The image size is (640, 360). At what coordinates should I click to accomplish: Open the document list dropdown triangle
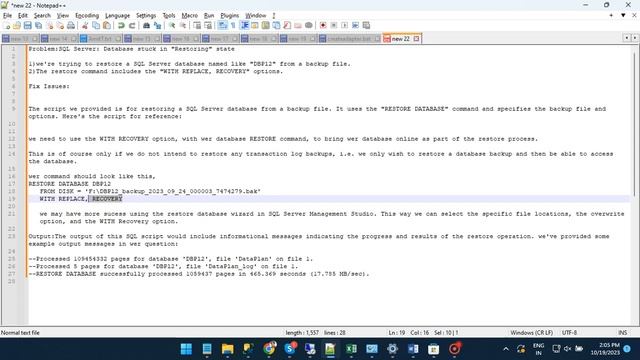point(623,16)
